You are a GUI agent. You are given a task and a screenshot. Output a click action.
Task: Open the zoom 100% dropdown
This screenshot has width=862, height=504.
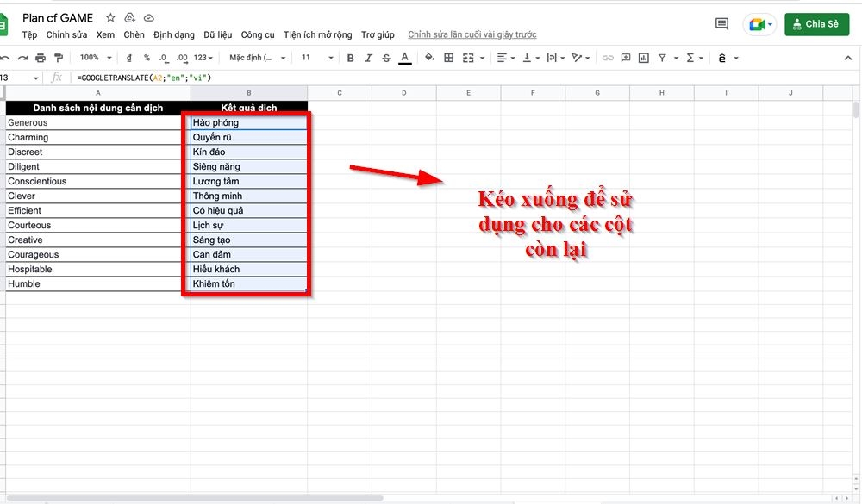pos(96,58)
